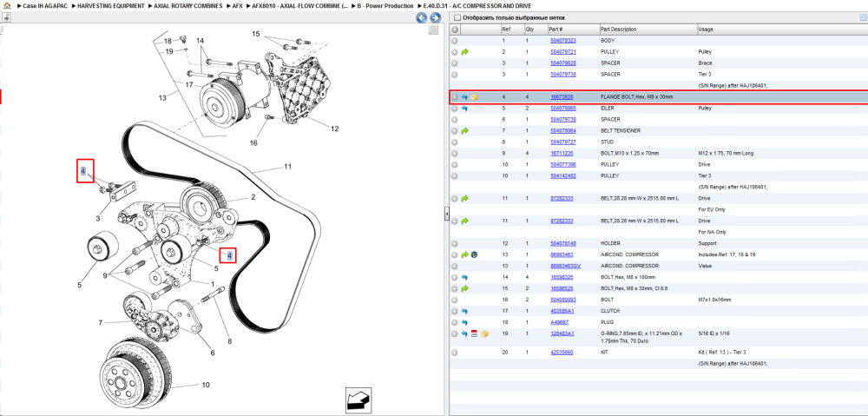Image resolution: width=868 pixels, height=416 pixels.
Task: Click the blue arrow in the IDLER row
Action: coord(464,109)
